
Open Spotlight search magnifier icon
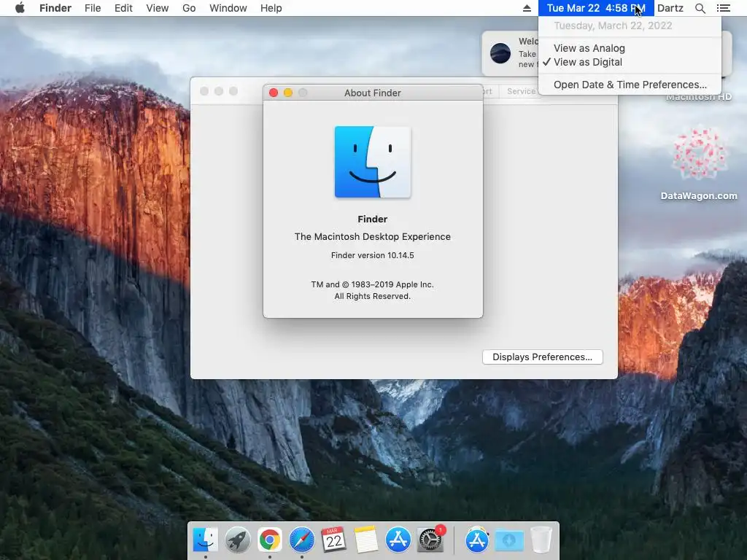pyautogui.click(x=700, y=8)
